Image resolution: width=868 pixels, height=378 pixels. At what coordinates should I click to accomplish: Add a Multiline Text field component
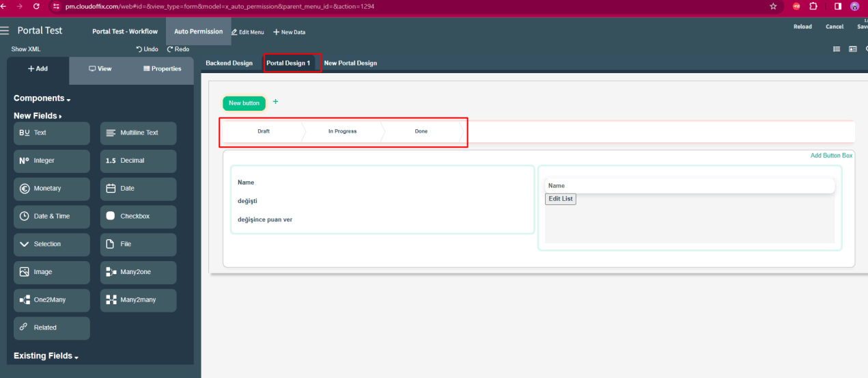(x=138, y=133)
